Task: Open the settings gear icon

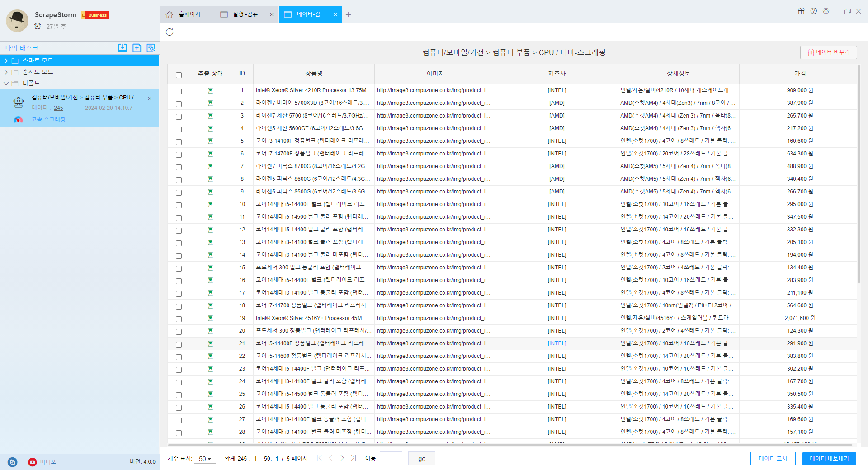Action: point(826,11)
